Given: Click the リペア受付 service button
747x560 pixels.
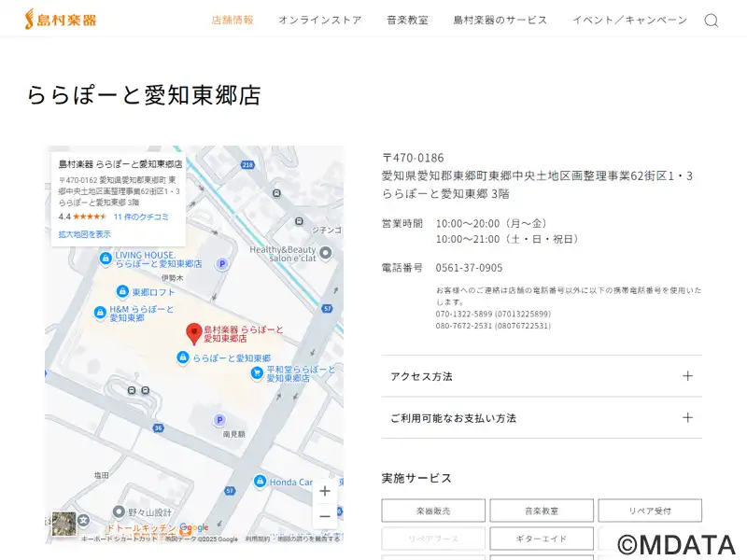Looking at the screenshot, I should [x=650, y=511].
